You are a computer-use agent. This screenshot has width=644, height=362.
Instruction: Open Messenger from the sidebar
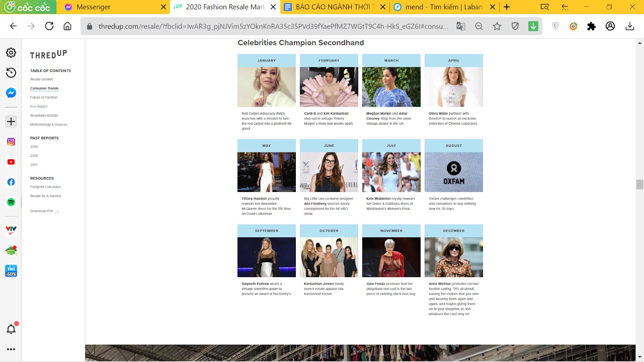pos(11,93)
